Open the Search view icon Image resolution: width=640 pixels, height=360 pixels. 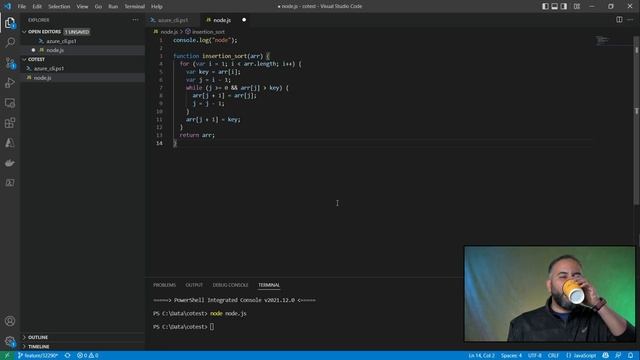point(10,42)
